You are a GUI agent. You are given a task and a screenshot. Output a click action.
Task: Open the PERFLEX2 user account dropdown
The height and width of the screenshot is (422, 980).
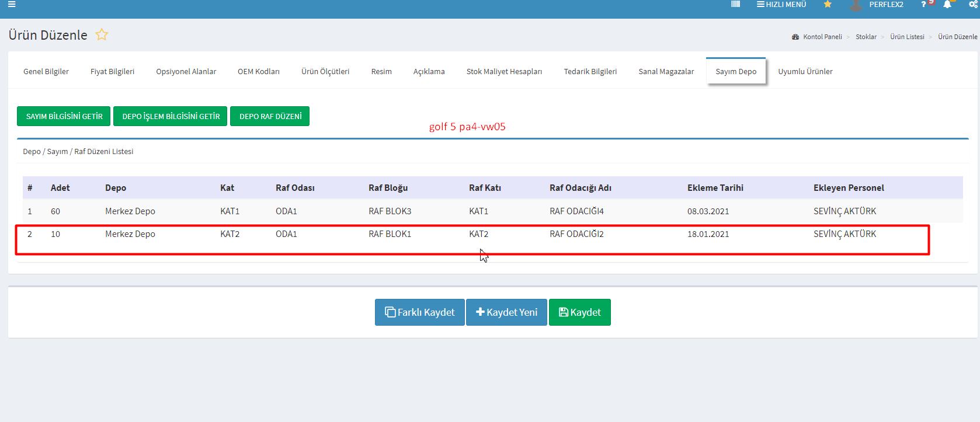click(885, 5)
